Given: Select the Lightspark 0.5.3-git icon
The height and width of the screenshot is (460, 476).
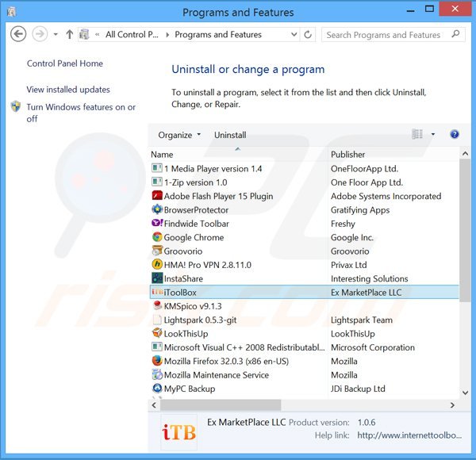Looking at the screenshot, I should click(x=157, y=319).
